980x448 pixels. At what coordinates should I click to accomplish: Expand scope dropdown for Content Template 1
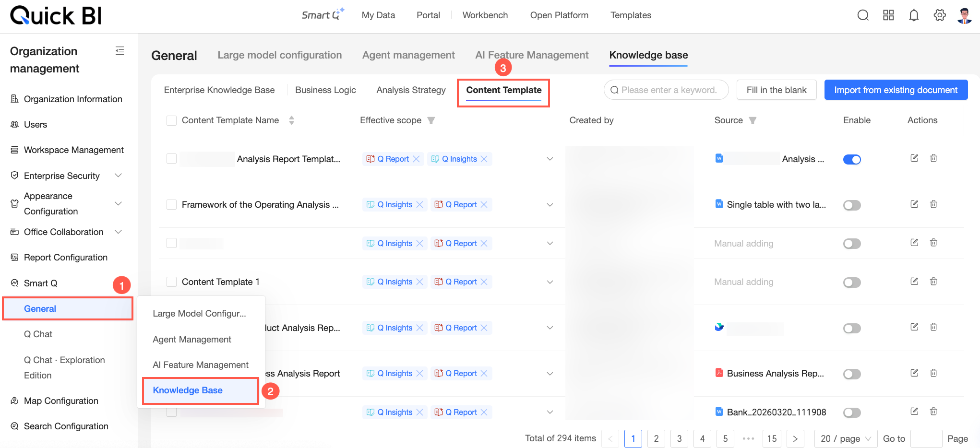click(550, 282)
